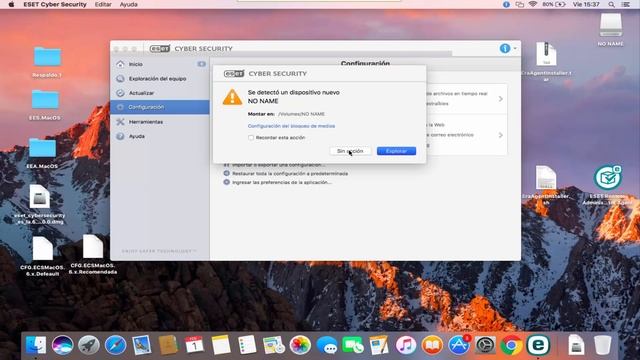This screenshot has width=640, height=360.
Task: Open Wi-Fi status menu in menu bar
Action: coord(533,4)
